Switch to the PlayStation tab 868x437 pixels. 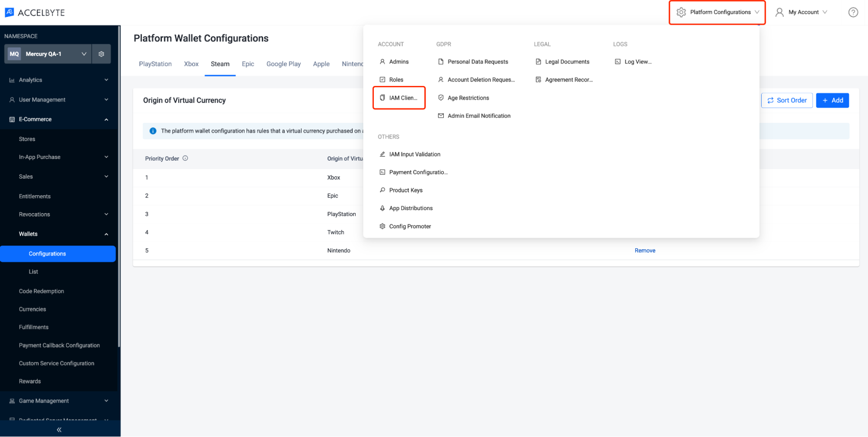tap(155, 64)
